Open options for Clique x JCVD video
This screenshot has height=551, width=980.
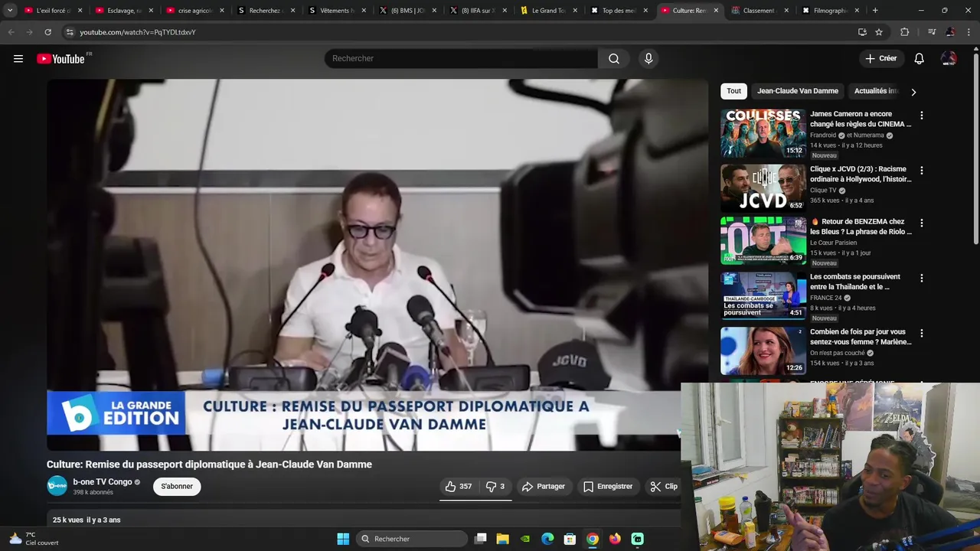tap(921, 171)
